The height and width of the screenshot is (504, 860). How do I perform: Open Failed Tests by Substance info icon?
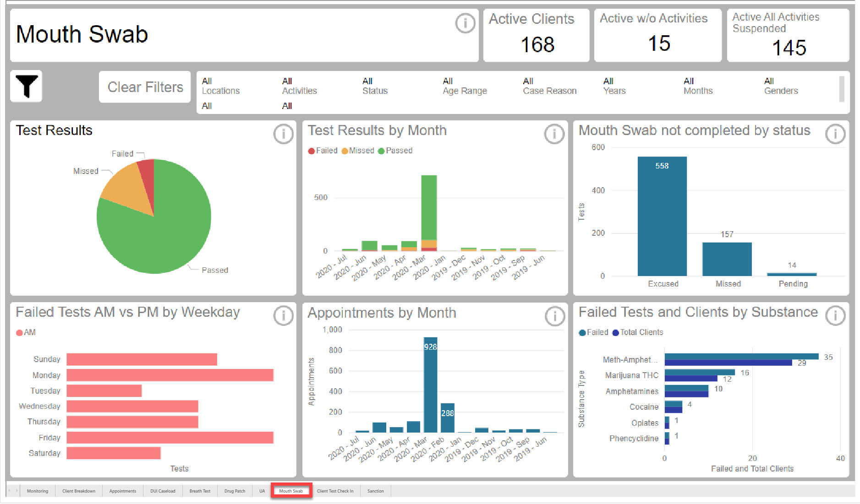click(x=835, y=316)
